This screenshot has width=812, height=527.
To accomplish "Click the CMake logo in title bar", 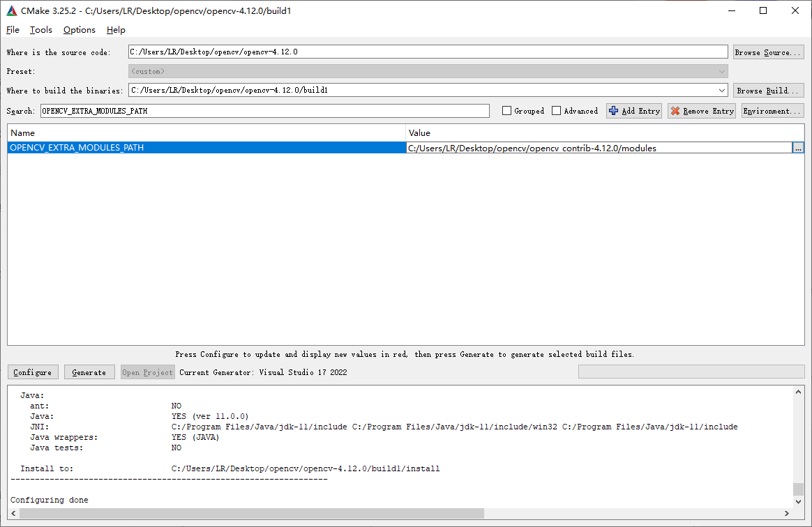I will pos(11,10).
